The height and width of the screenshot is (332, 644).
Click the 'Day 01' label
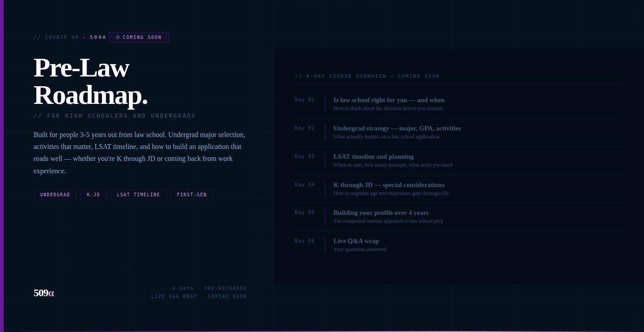pos(305,100)
